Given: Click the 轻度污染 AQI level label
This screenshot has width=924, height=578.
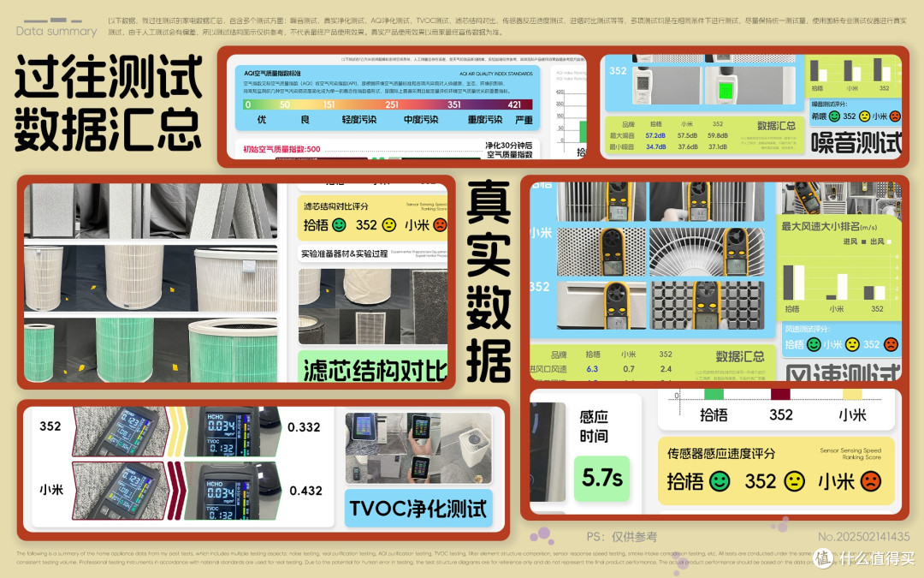Looking at the screenshot, I should tap(358, 119).
